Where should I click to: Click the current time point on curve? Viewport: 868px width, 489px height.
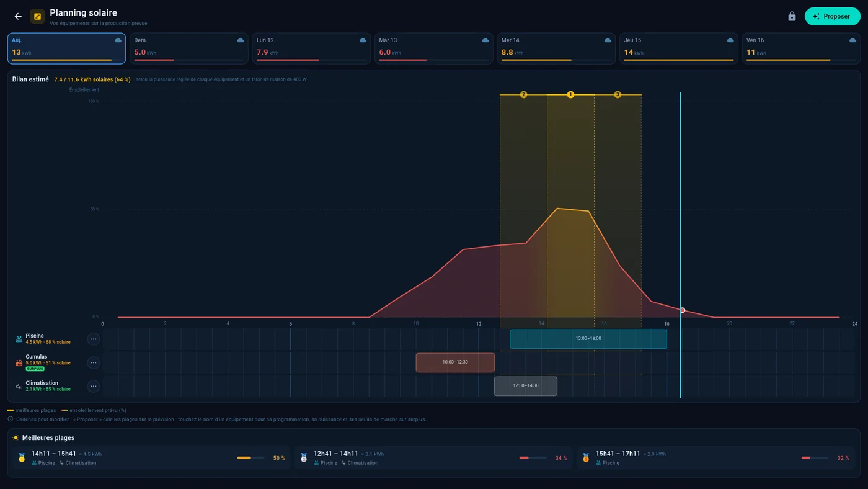click(683, 310)
